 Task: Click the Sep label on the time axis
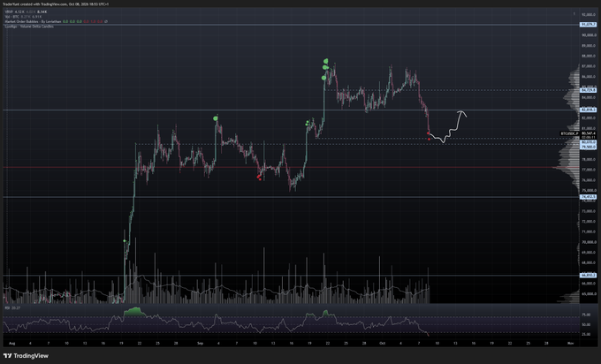click(200, 344)
